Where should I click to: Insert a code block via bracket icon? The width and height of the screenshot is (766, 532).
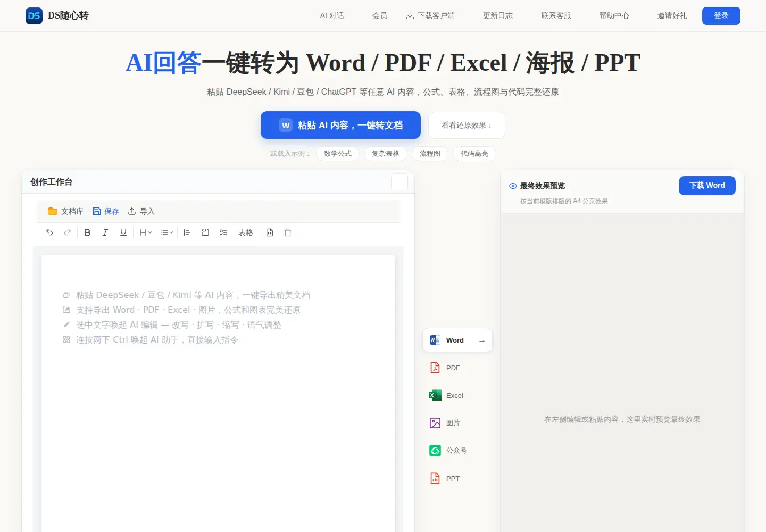point(205,232)
